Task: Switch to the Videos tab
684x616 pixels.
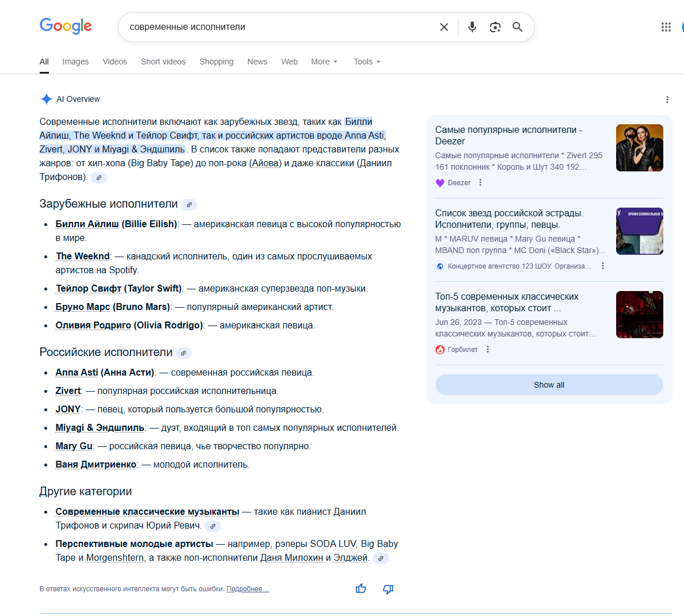Action: (x=114, y=62)
